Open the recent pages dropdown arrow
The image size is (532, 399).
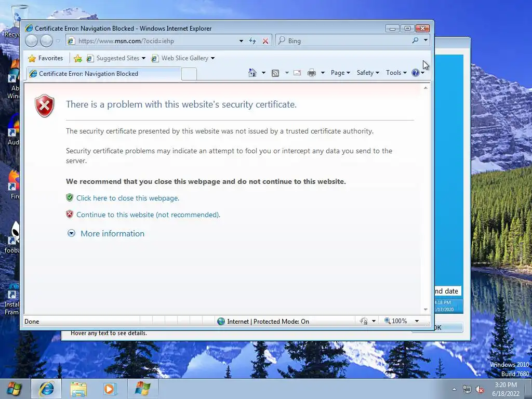[x=58, y=41]
